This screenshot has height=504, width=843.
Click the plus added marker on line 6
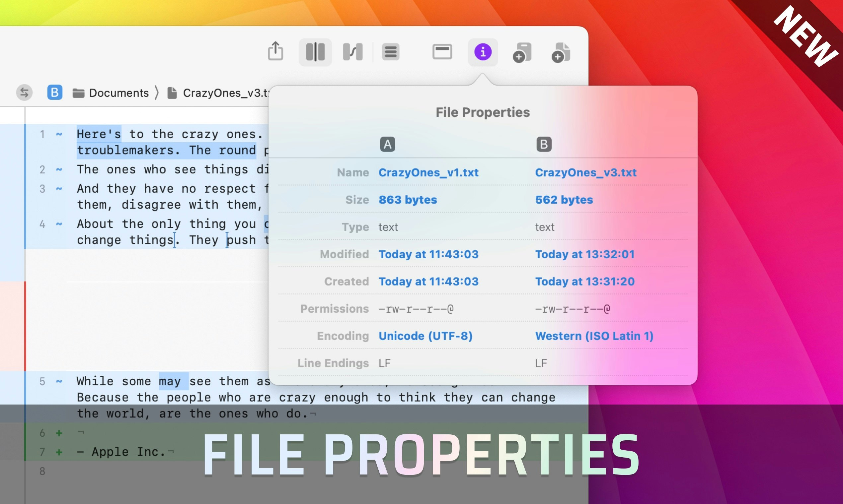[59, 433]
